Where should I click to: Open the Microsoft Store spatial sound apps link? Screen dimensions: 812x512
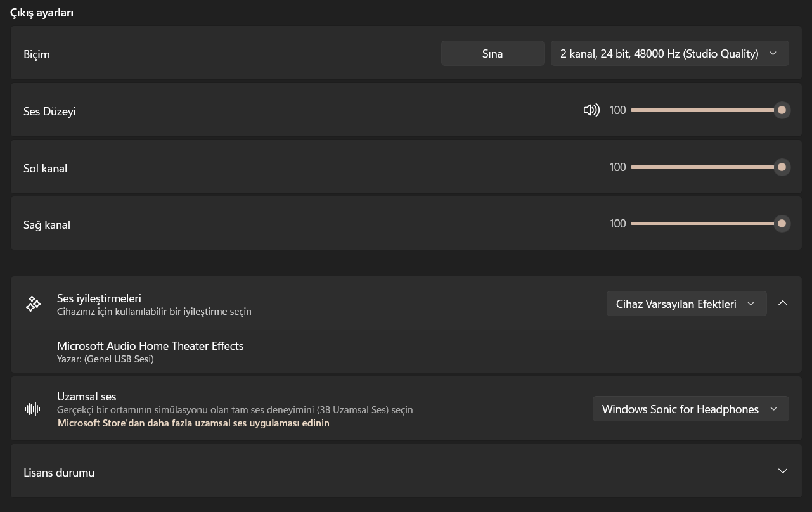[x=193, y=423]
